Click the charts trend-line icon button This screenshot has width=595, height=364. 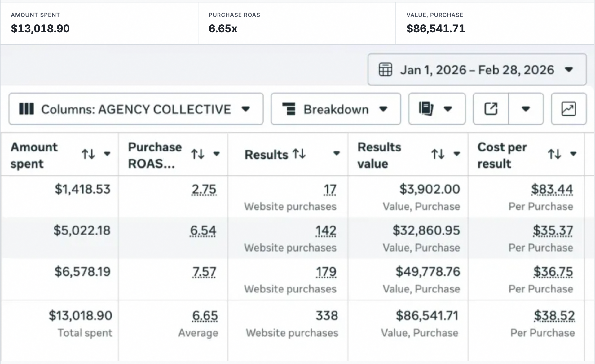tap(569, 109)
